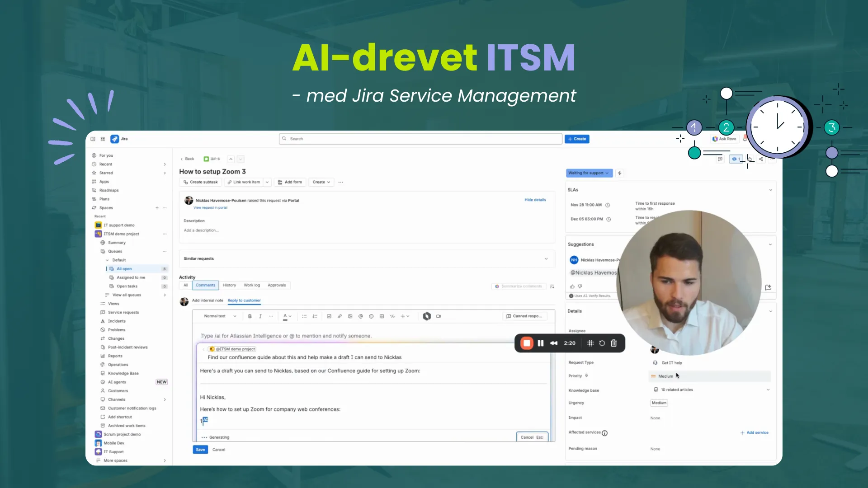Collapse the SLAs section
This screenshot has height=488, width=868.
point(771,190)
